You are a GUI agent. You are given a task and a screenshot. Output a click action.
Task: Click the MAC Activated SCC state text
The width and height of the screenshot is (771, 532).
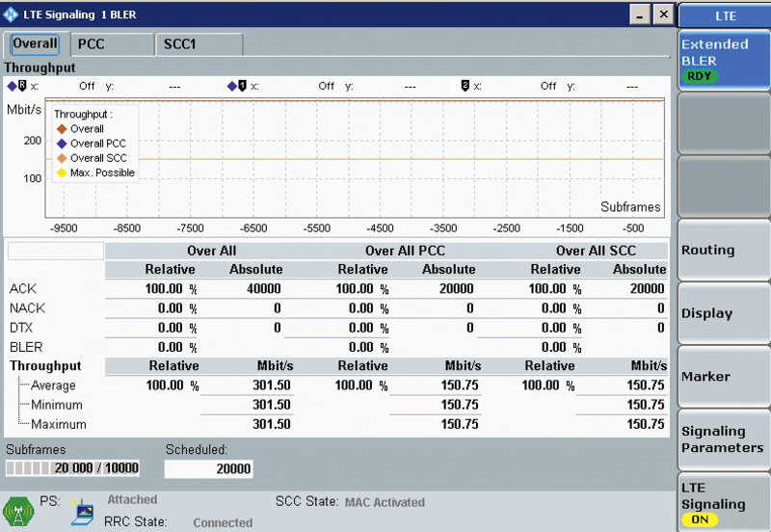(385, 502)
